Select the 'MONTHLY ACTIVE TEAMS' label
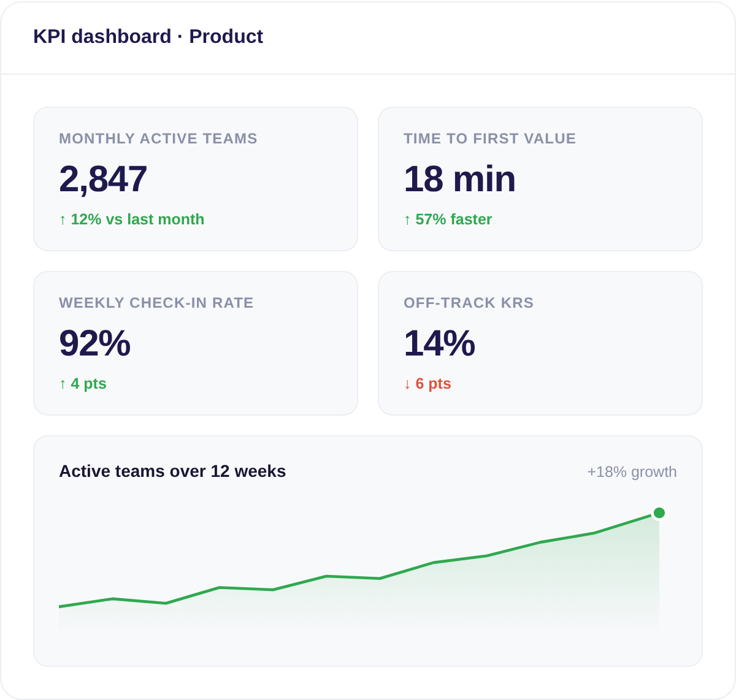The width and height of the screenshot is (736, 700). point(158,139)
